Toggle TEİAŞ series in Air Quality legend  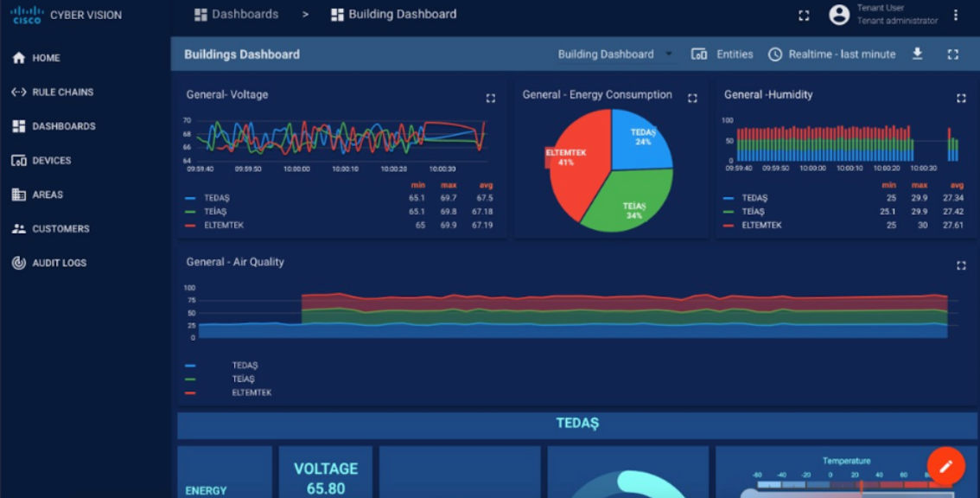click(243, 379)
